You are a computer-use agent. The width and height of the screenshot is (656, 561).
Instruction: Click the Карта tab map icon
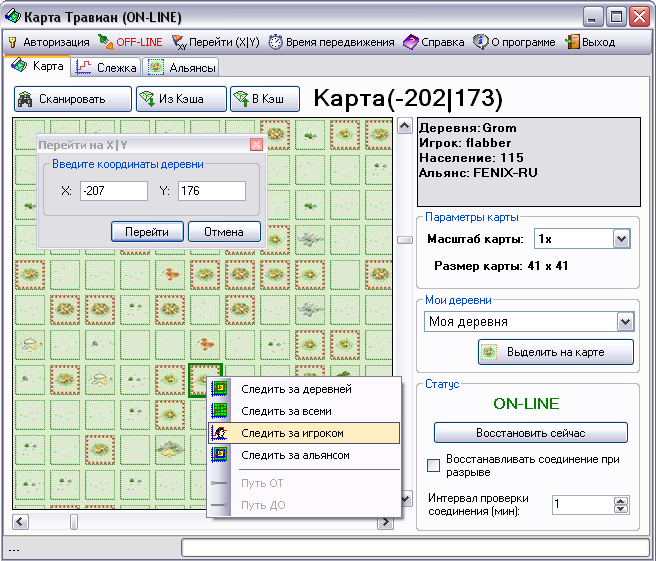point(19,66)
